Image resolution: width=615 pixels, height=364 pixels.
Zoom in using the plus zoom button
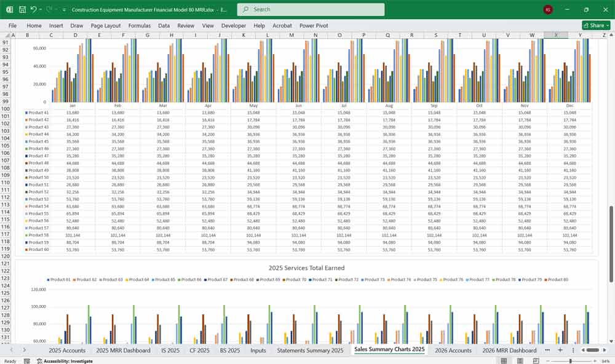(596, 361)
